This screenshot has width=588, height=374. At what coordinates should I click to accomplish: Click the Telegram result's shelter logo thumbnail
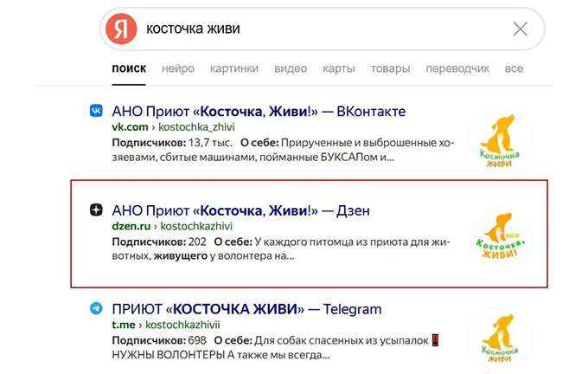tap(500, 339)
